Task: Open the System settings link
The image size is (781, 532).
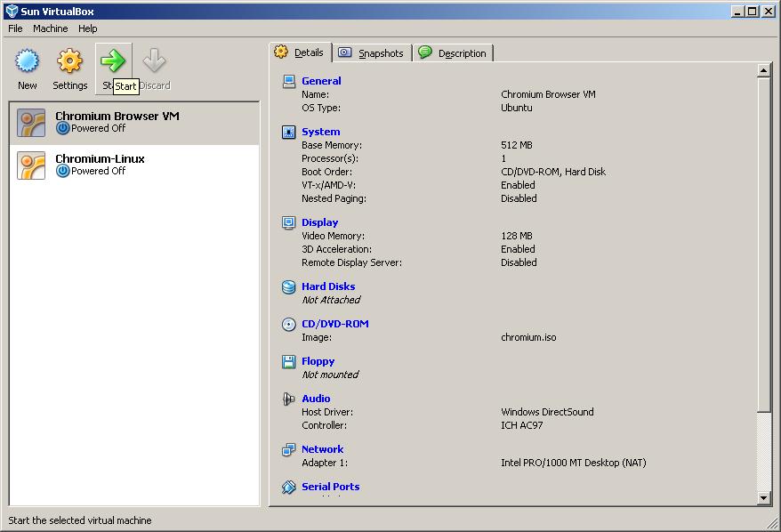Action: pyautogui.click(x=321, y=132)
